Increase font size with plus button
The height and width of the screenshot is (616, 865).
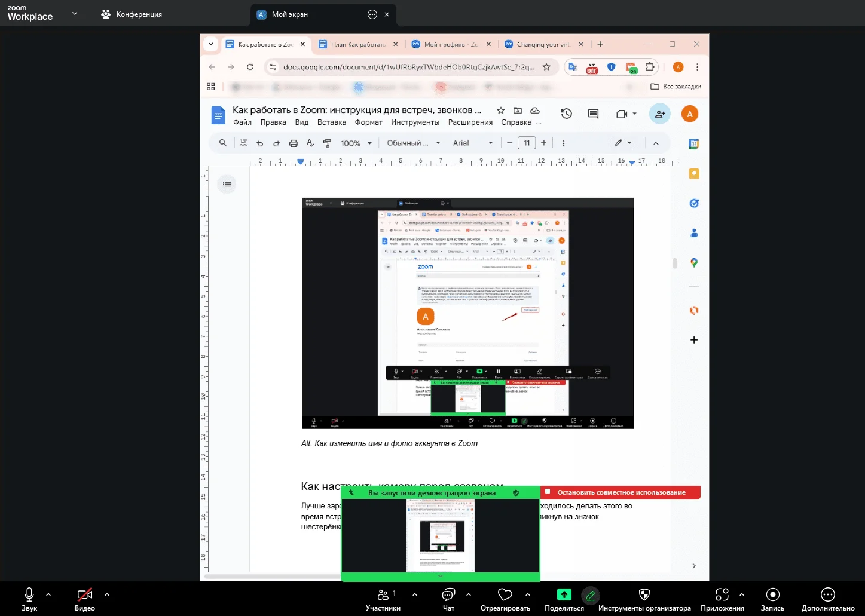[x=544, y=143]
